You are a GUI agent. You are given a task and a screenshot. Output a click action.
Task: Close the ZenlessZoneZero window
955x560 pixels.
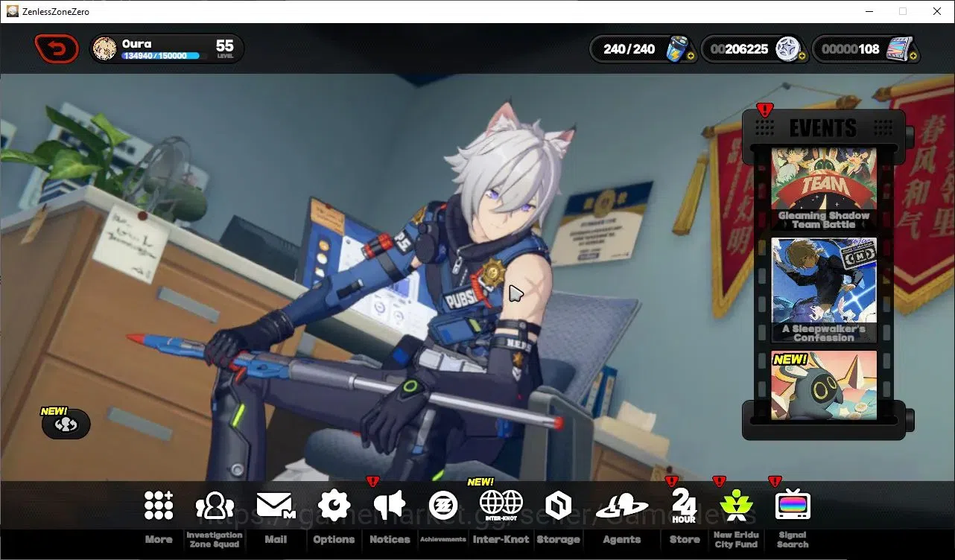[x=937, y=11]
